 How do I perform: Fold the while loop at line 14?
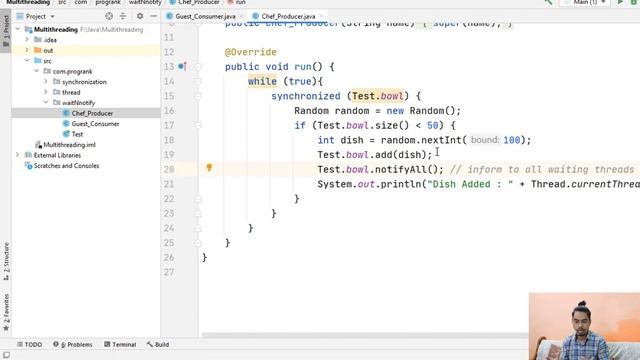pos(198,81)
